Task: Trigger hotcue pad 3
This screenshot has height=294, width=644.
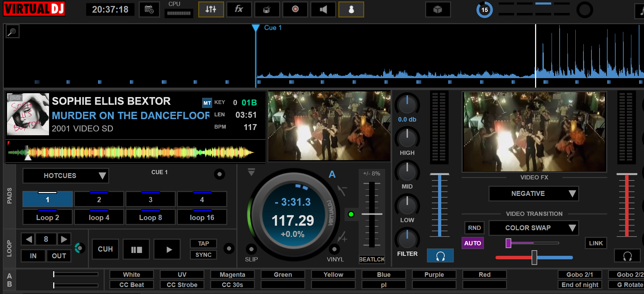Action: pos(151,199)
